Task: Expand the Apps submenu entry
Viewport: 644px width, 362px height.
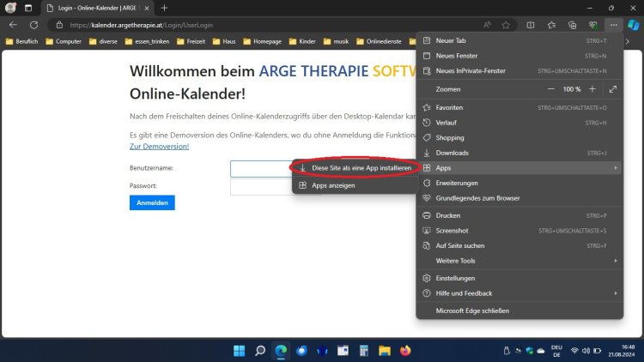Action: (519, 168)
